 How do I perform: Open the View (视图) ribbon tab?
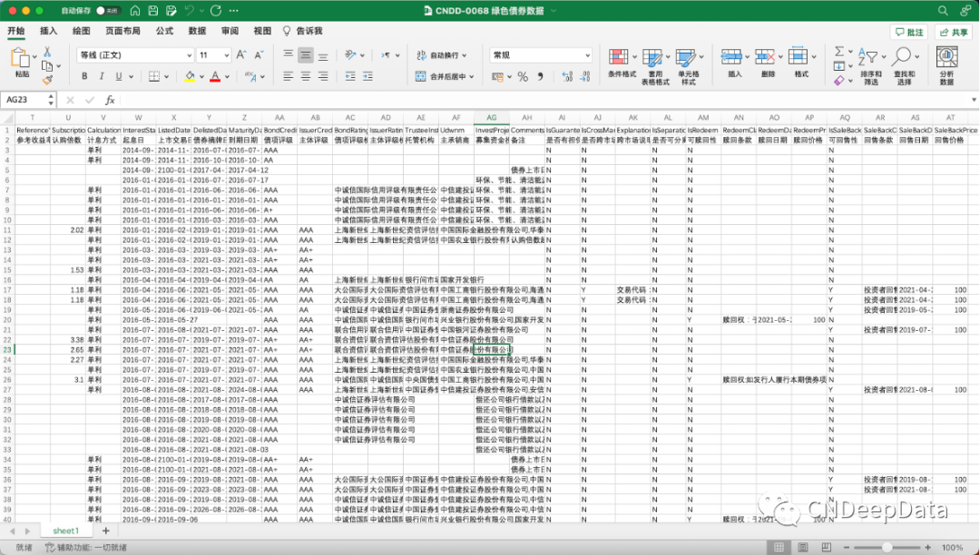[262, 31]
